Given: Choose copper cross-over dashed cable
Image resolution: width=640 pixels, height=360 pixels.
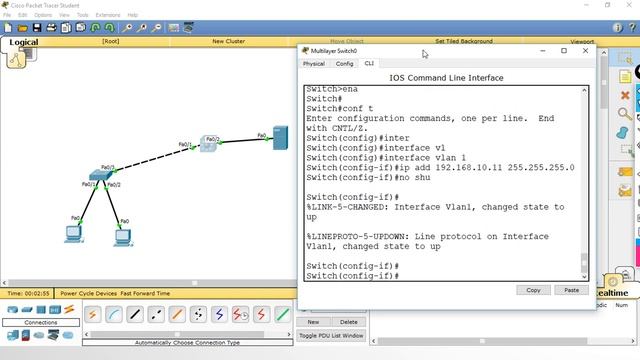Looking at the screenshot, I should pos(156,314).
